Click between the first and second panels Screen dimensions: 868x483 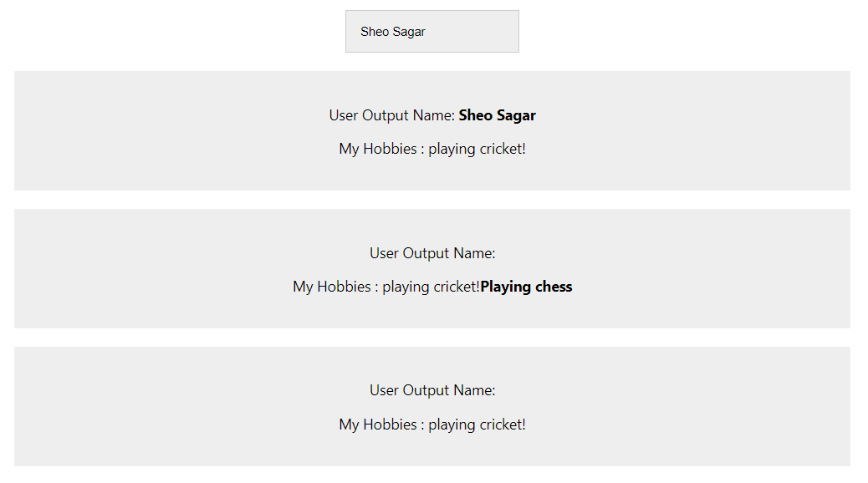pos(431,199)
